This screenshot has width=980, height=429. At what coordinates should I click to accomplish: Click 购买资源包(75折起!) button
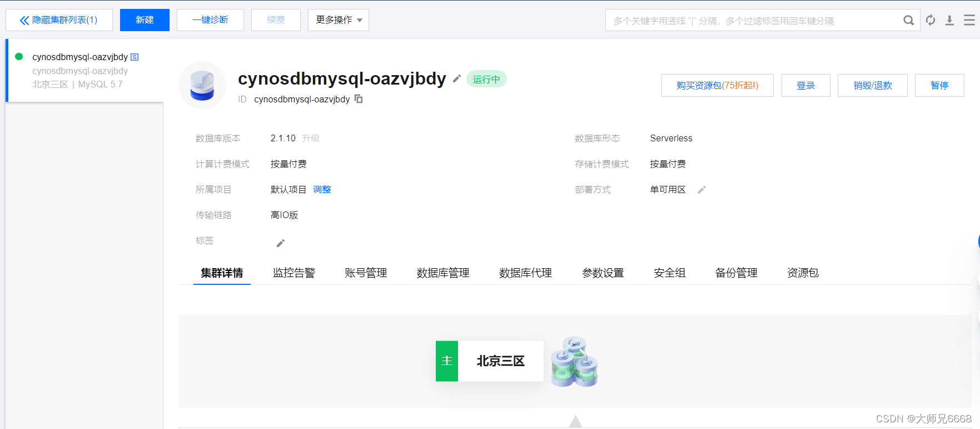coord(718,85)
